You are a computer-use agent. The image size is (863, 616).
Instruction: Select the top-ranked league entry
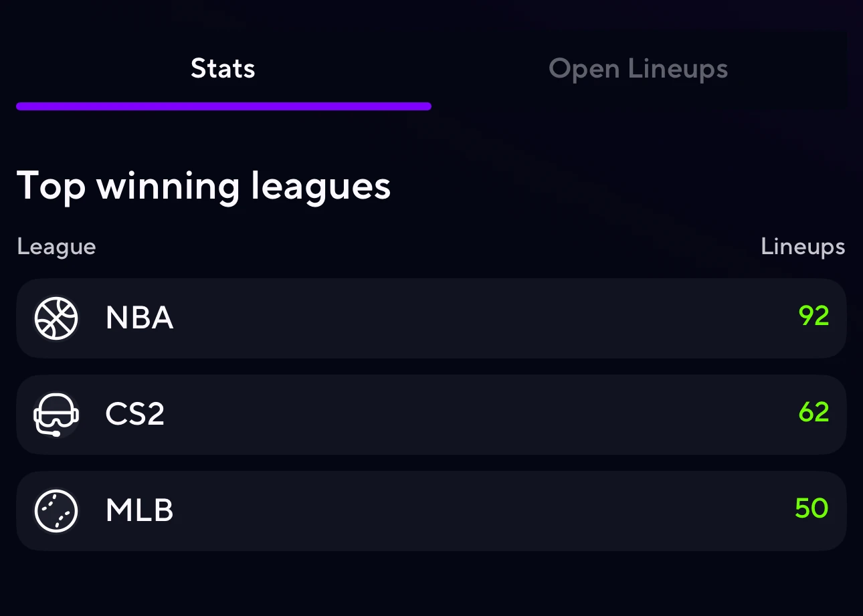pyautogui.click(x=431, y=318)
